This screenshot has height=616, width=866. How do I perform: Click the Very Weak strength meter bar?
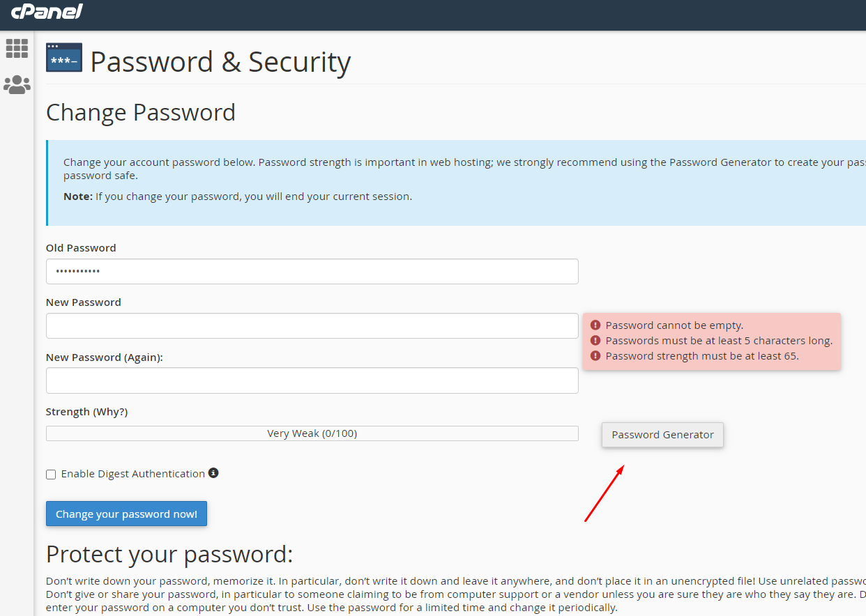coord(312,433)
